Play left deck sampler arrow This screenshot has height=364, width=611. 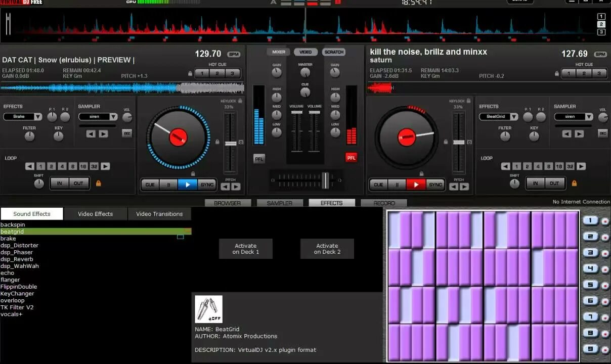tap(103, 134)
